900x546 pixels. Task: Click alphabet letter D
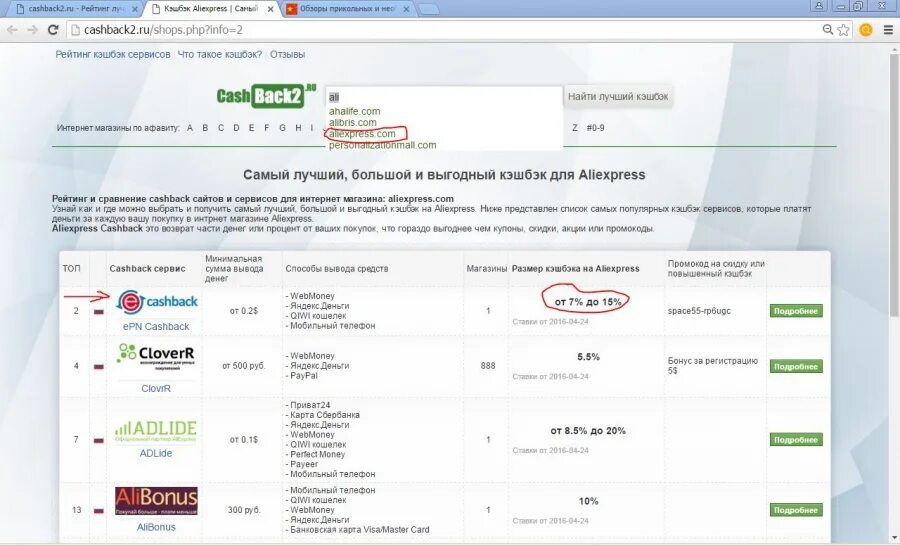(236, 128)
